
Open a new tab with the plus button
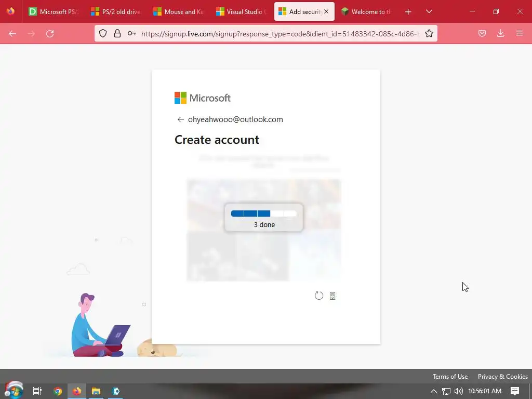[x=408, y=12]
